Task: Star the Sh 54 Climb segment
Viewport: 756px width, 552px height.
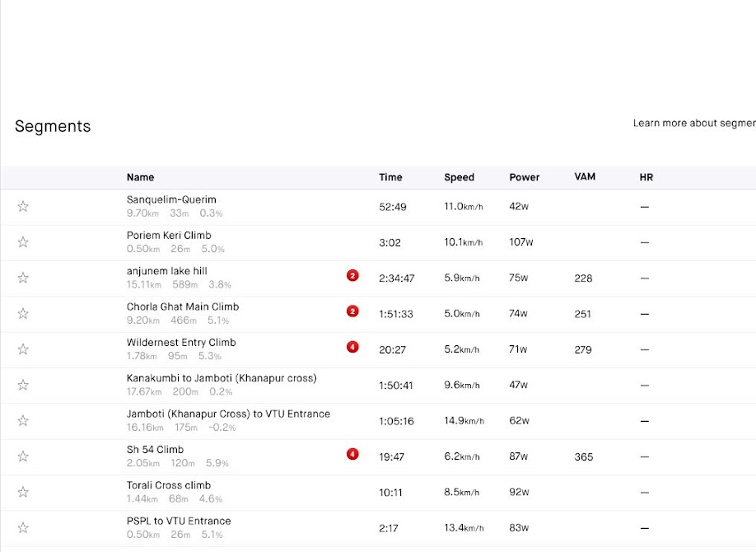Action: tap(23, 456)
